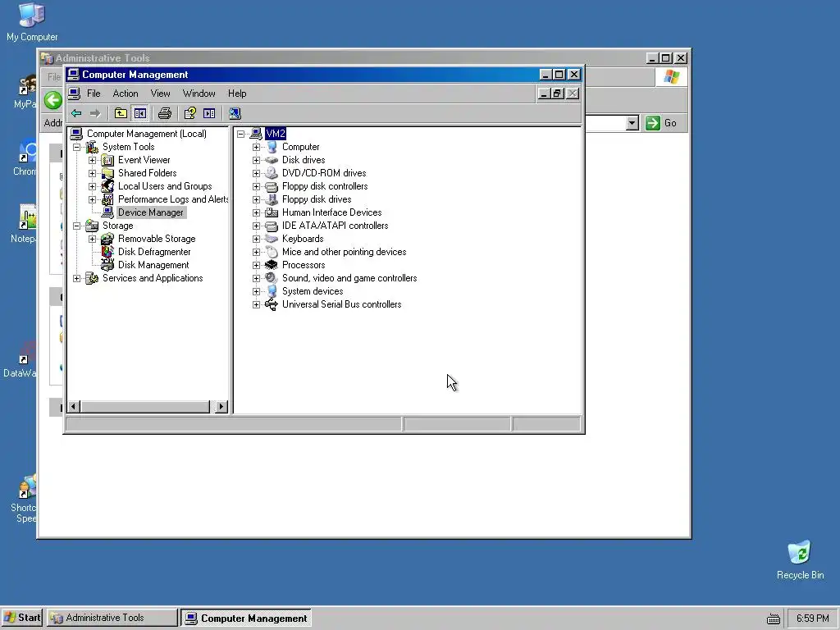
Task: Toggle the Show/Hide Console Tree toolbar button
Action: 140,113
